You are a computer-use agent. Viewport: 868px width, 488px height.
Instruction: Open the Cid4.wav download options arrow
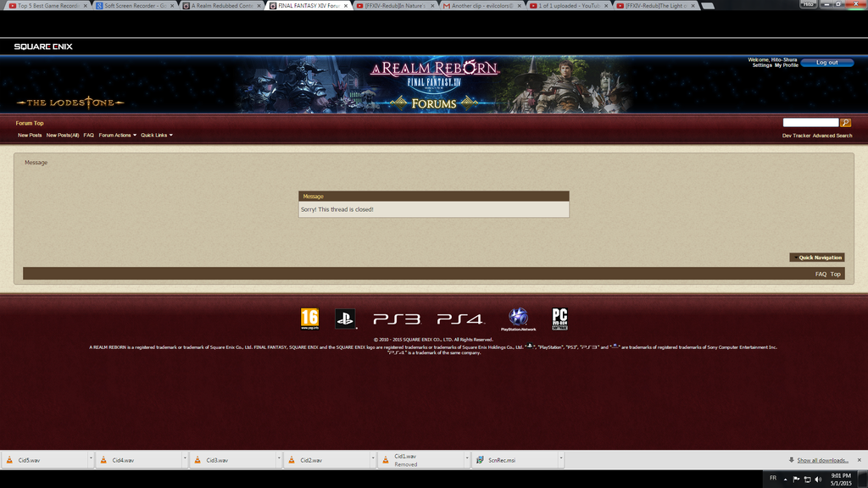coord(184,458)
